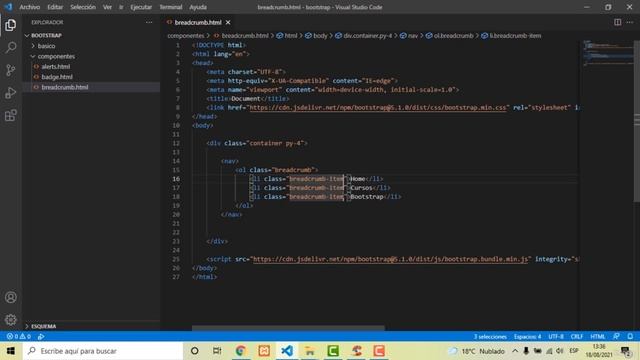Open File Explorer from the taskbar
This screenshot has width=640, height=360.
[310, 351]
